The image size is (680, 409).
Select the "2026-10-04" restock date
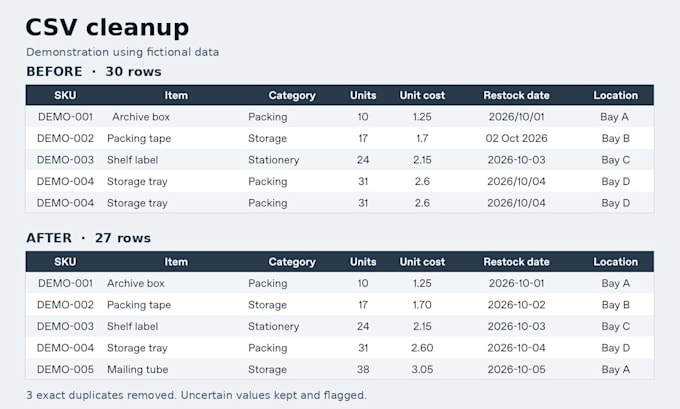517,348
